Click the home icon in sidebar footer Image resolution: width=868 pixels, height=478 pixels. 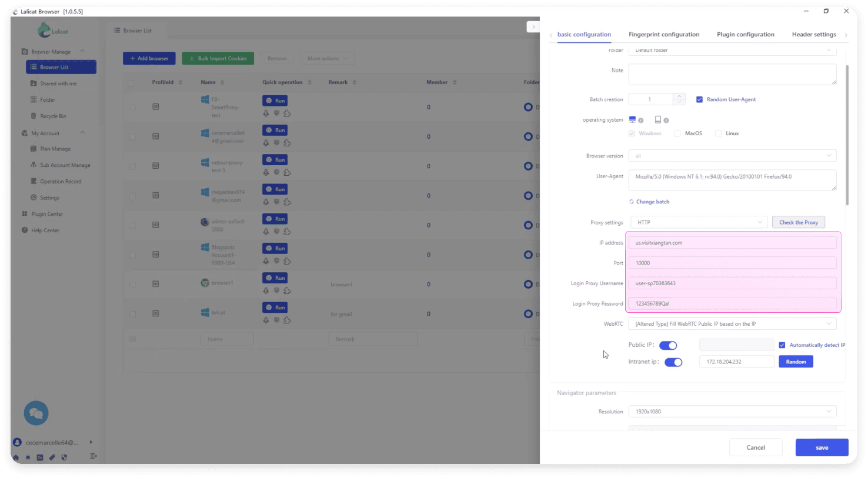[x=16, y=457]
